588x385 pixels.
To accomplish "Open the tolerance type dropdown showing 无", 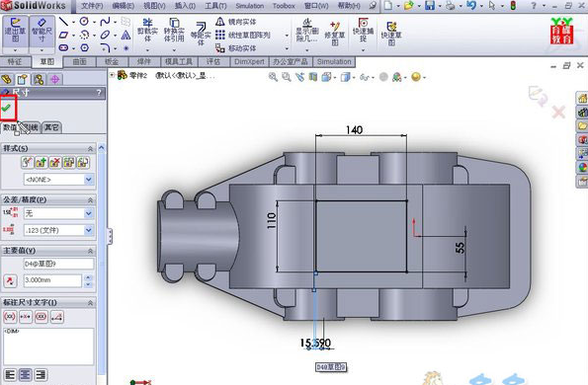I will click(x=89, y=213).
